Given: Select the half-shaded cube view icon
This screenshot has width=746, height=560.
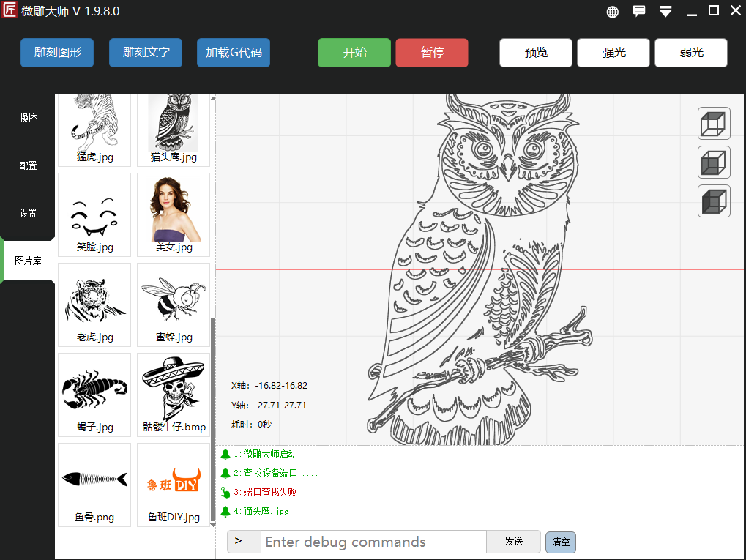Looking at the screenshot, I should click(714, 163).
